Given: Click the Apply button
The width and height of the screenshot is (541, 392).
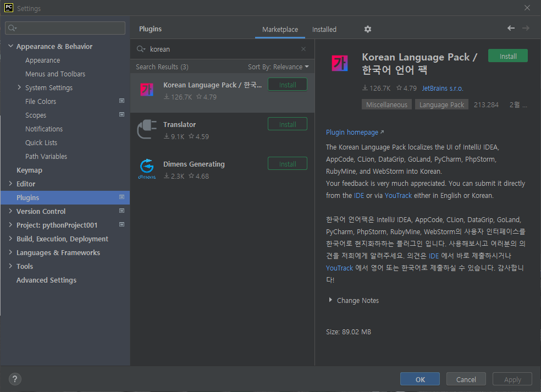Looking at the screenshot, I should click(x=512, y=379).
